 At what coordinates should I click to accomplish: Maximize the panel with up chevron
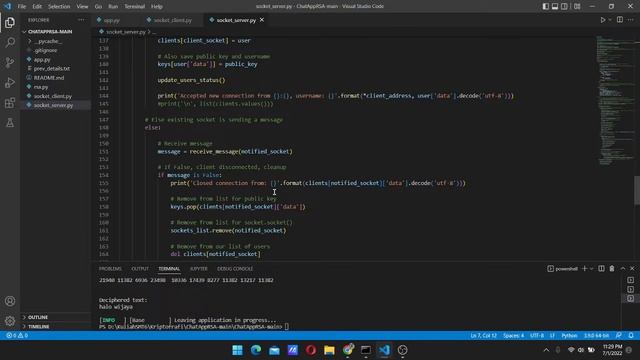tap(623, 269)
